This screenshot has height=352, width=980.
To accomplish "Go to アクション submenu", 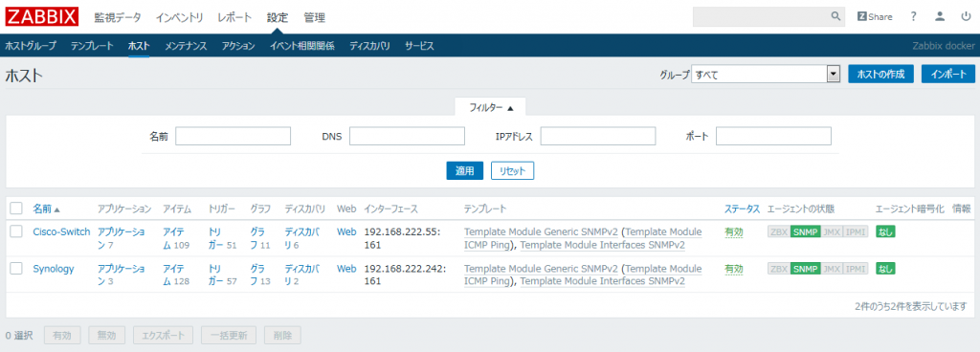I will 238,46.
